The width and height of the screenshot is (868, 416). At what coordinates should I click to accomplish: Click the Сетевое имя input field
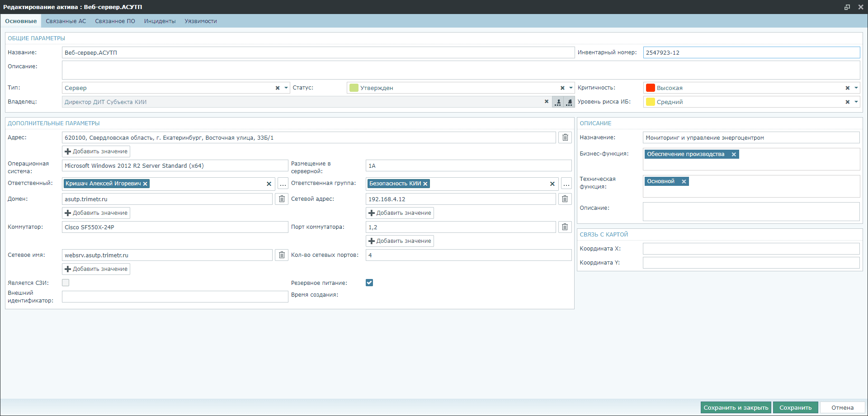pos(167,255)
